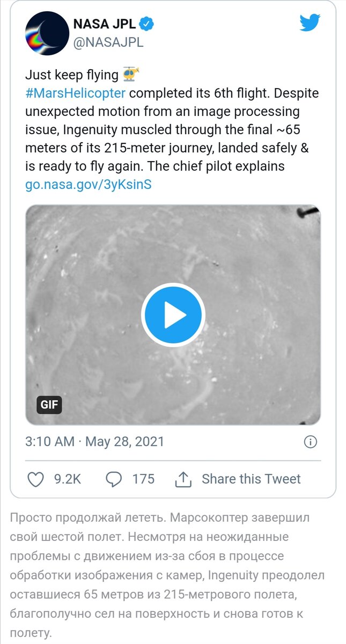The image size is (346, 644).
Task: Like the tweet with the heart icon
Action: 35,479
